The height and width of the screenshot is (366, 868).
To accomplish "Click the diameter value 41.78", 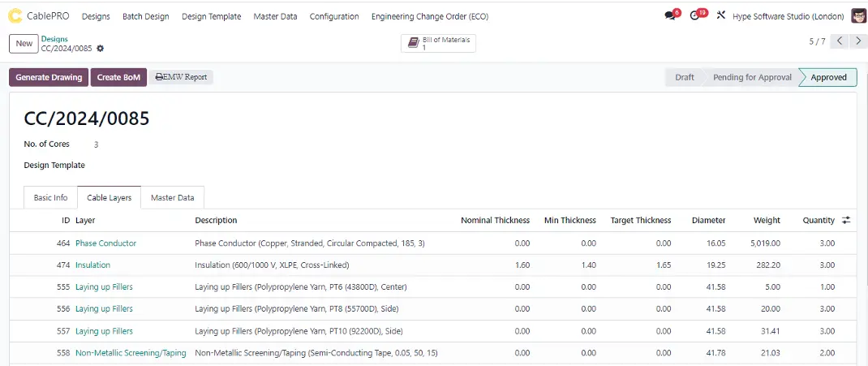I will (x=716, y=353).
